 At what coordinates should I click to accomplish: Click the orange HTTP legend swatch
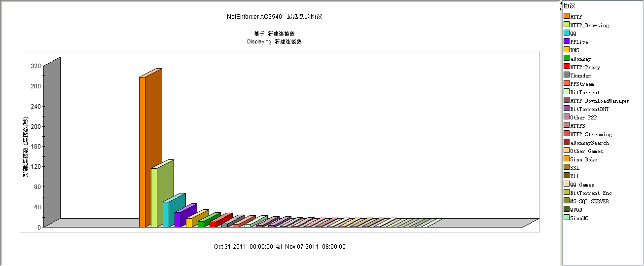(567, 17)
